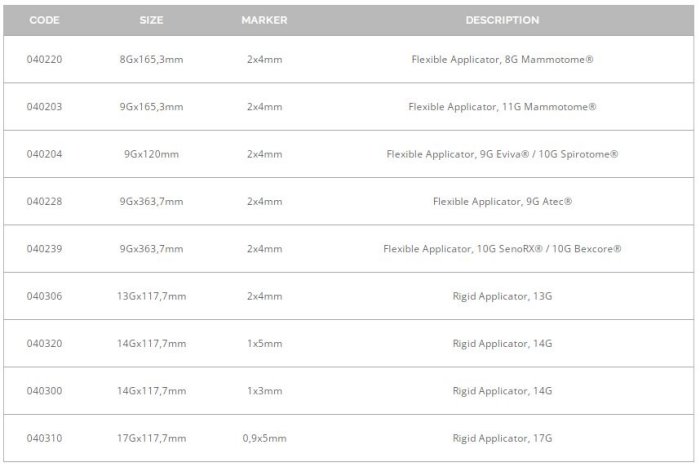700x467 pixels.
Task: Click product code 040204
Action: click(x=44, y=154)
